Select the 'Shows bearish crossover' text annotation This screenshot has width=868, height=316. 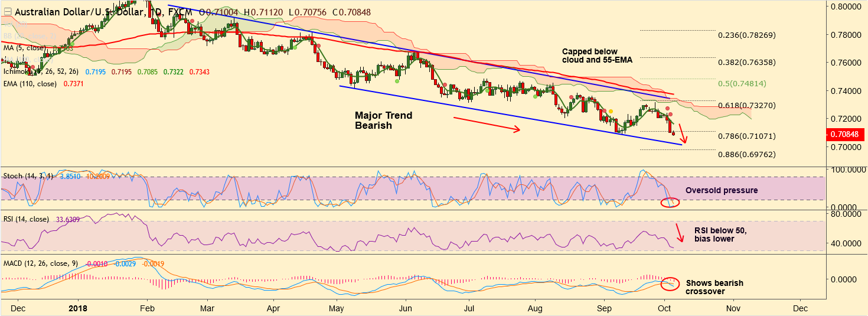(714, 287)
